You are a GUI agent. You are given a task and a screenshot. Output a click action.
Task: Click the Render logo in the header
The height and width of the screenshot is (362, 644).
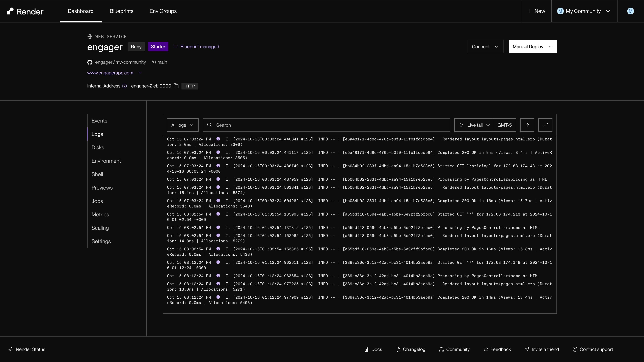point(25,11)
